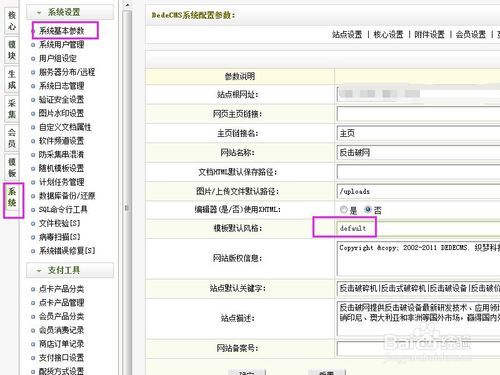This screenshot has height=375, width=500.
Task: Open SQL命令行工具
Action: 63,209
